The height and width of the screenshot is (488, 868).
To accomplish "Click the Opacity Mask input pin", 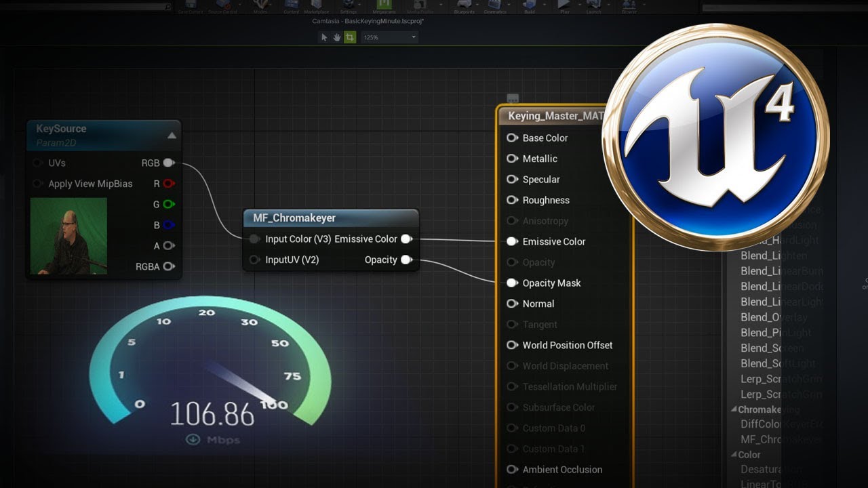I will point(513,283).
